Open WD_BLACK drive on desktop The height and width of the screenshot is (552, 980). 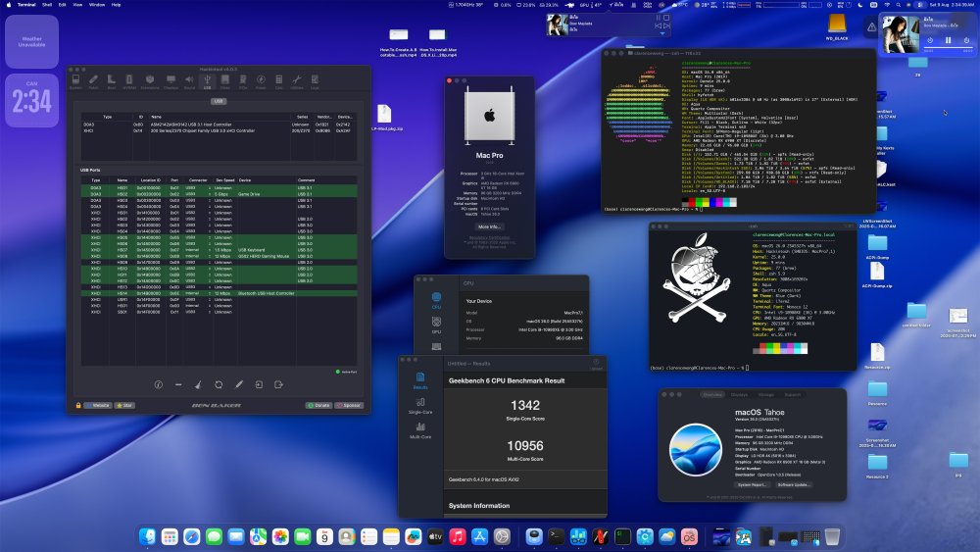coord(837,26)
